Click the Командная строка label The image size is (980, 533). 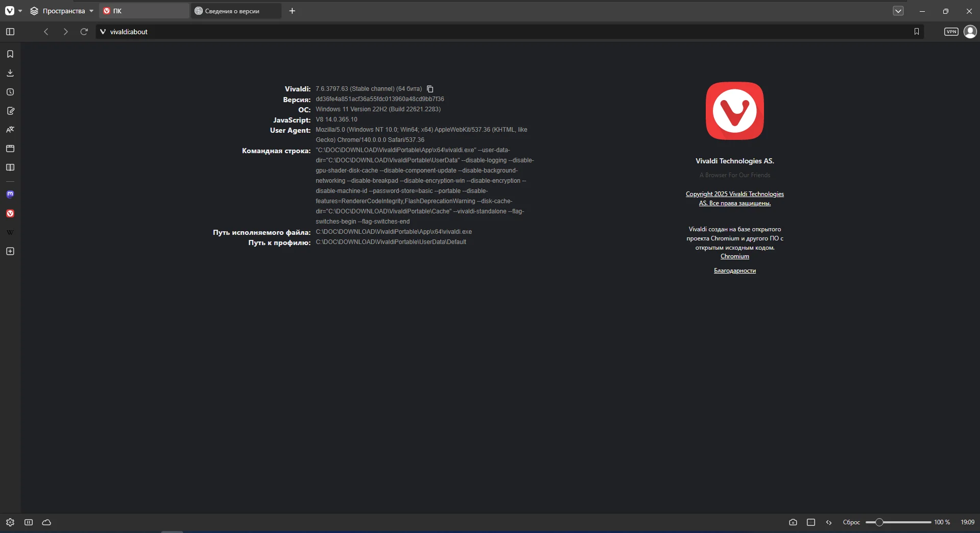tap(276, 151)
